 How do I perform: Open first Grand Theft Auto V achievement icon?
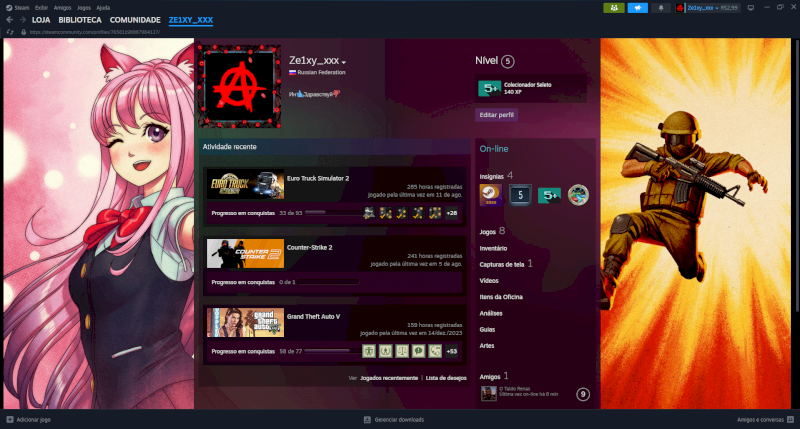pos(369,351)
